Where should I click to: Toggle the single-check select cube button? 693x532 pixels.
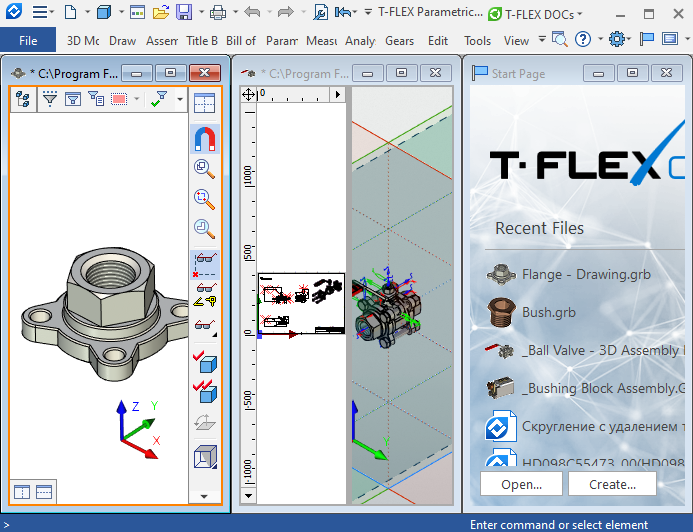point(205,361)
